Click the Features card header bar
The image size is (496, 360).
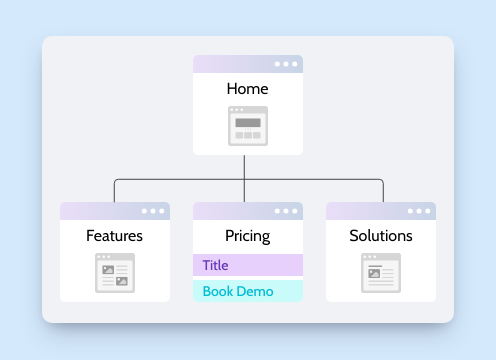coord(115,211)
